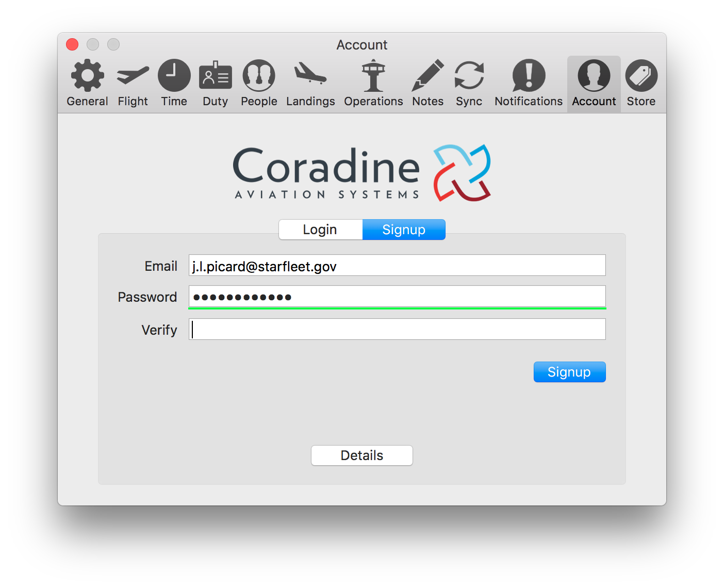724x588 pixels.
Task: Open the Notifications alert icon
Action: (529, 75)
